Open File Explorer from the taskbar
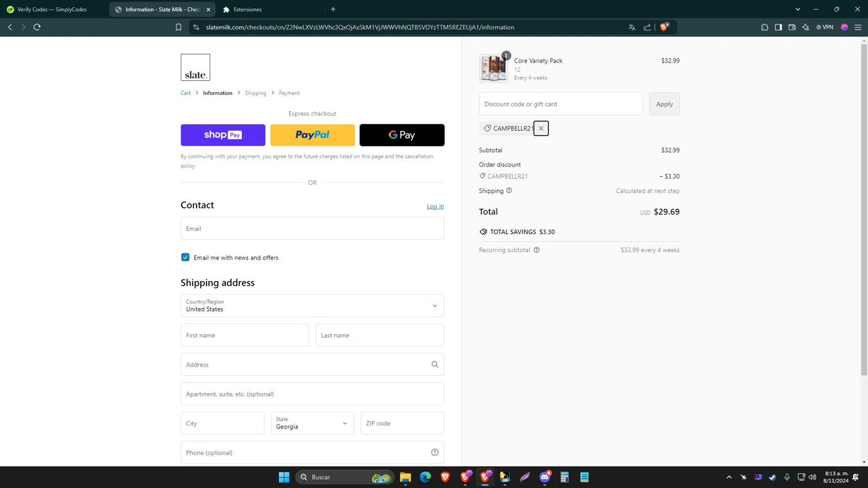This screenshot has width=868, height=488. (405, 477)
